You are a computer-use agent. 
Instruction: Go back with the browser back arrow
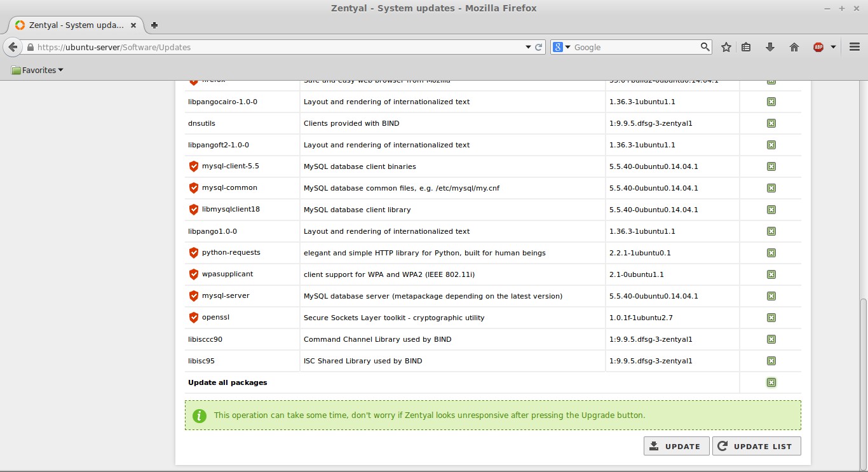pos(12,47)
